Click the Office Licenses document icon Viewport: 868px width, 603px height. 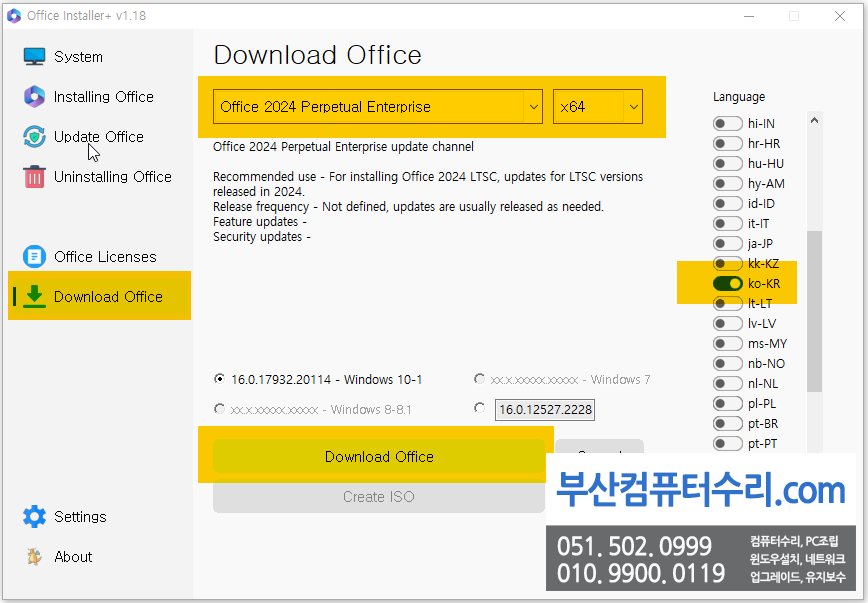[x=34, y=256]
